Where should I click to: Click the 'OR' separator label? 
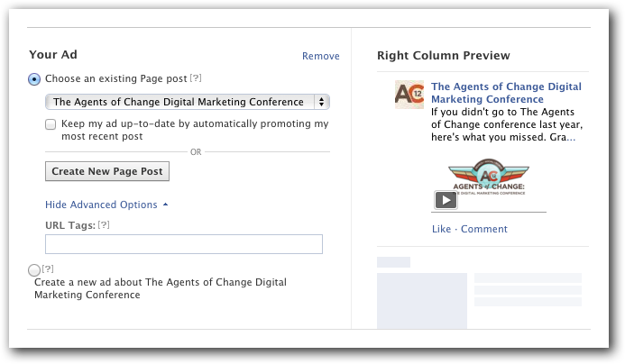click(196, 152)
